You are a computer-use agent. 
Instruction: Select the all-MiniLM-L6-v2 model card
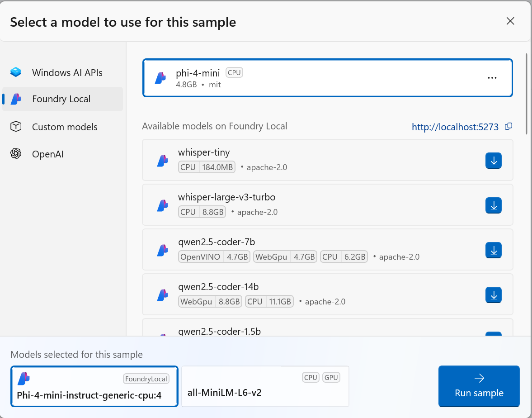265,386
